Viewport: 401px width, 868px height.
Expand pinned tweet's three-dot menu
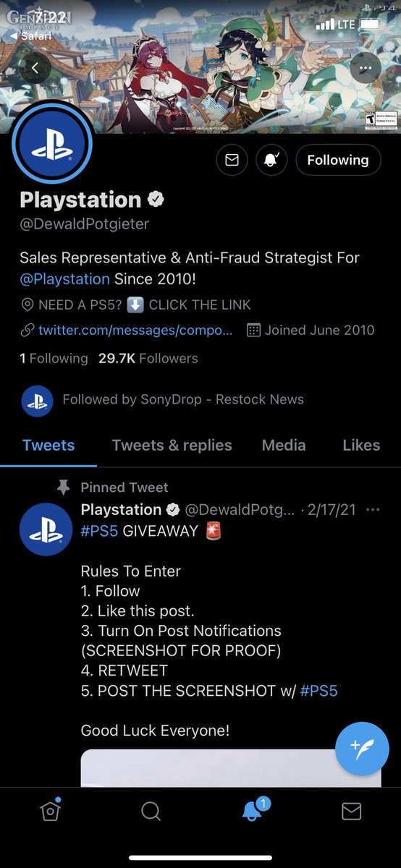[373, 510]
